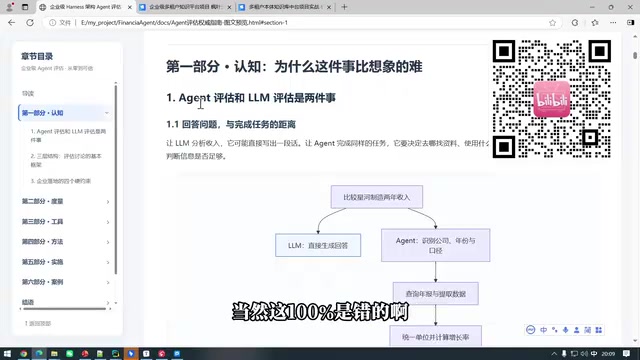
Task: Click the Agent：识别公司 flowchart node
Action: (x=436, y=245)
